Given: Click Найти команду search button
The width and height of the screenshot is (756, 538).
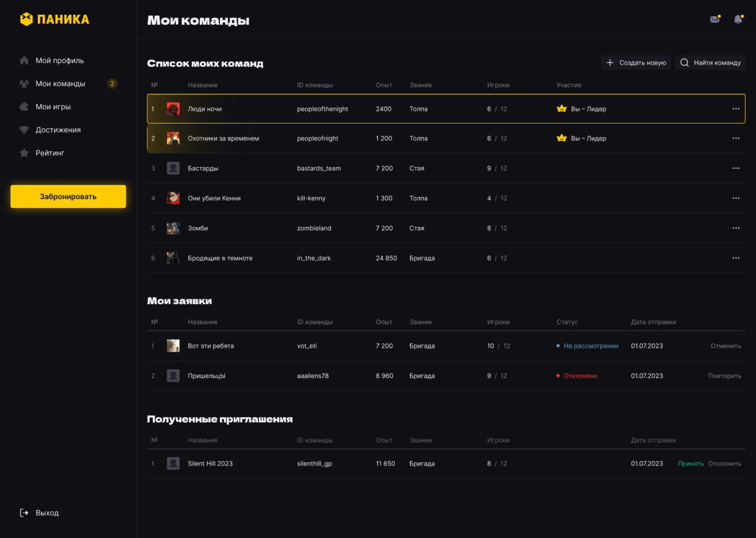Looking at the screenshot, I should (710, 63).
